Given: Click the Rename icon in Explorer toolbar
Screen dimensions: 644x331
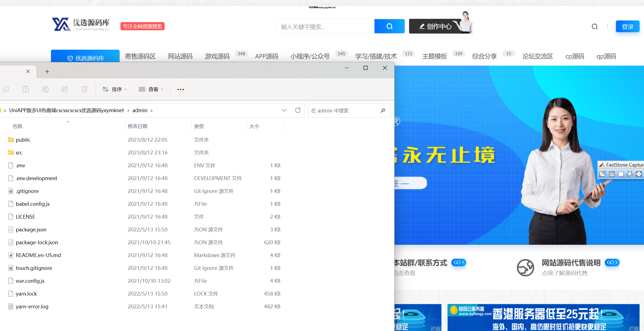Looking at the screenshot, I should 45,89.
